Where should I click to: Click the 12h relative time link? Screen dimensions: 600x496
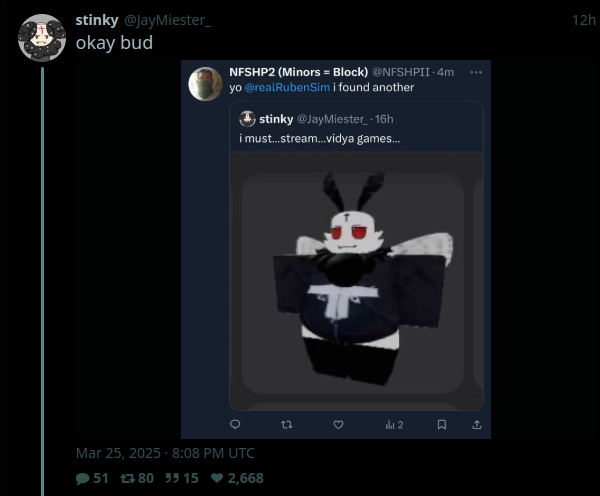click(584, 20)
